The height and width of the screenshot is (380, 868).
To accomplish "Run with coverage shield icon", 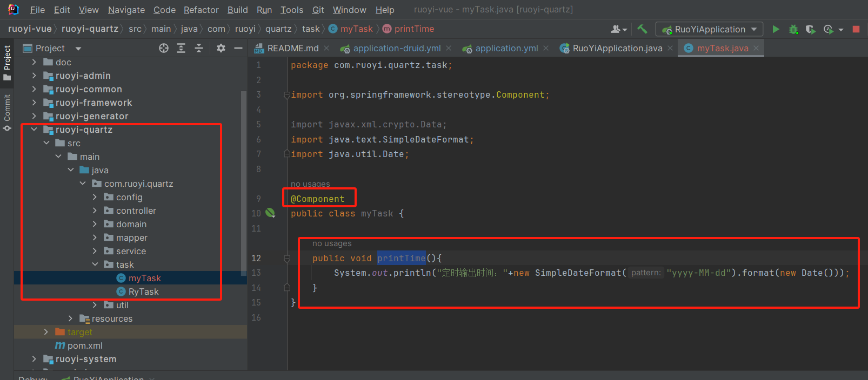I will click(x=810, y=29).
